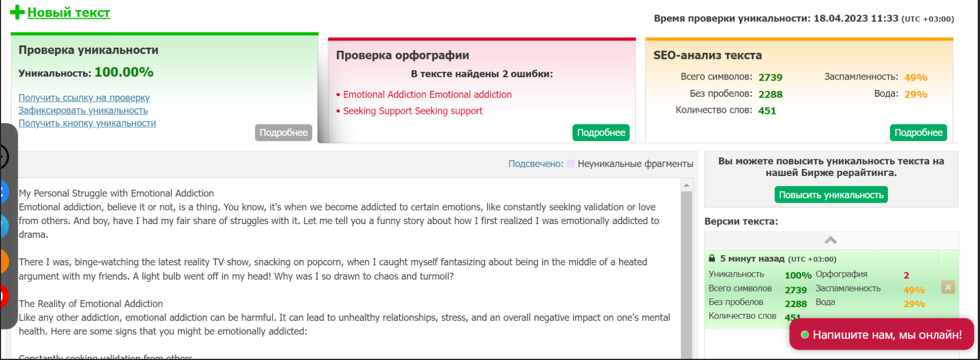Collapse the Версии текста list with the chevron

point(831,240)
